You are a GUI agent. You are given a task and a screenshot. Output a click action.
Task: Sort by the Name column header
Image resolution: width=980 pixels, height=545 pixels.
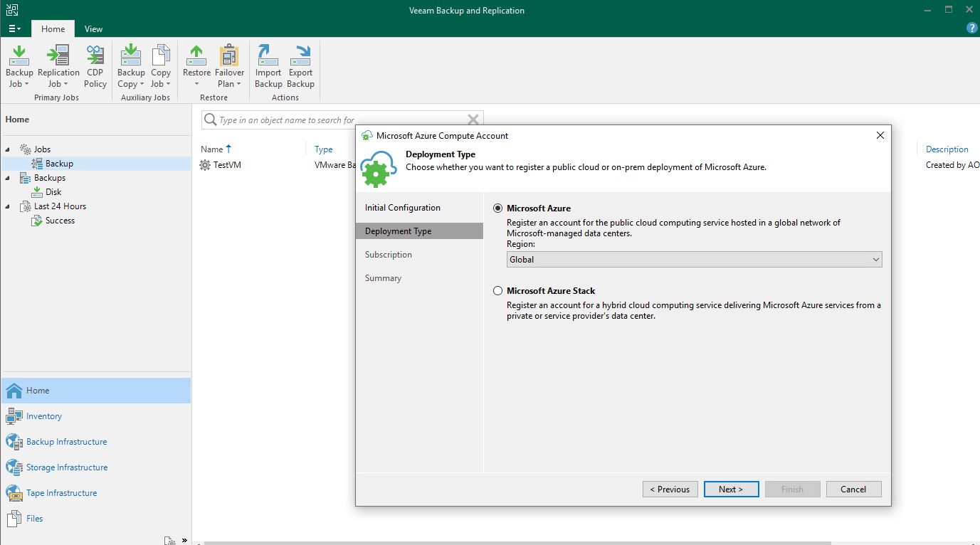[x=212, y=149]
